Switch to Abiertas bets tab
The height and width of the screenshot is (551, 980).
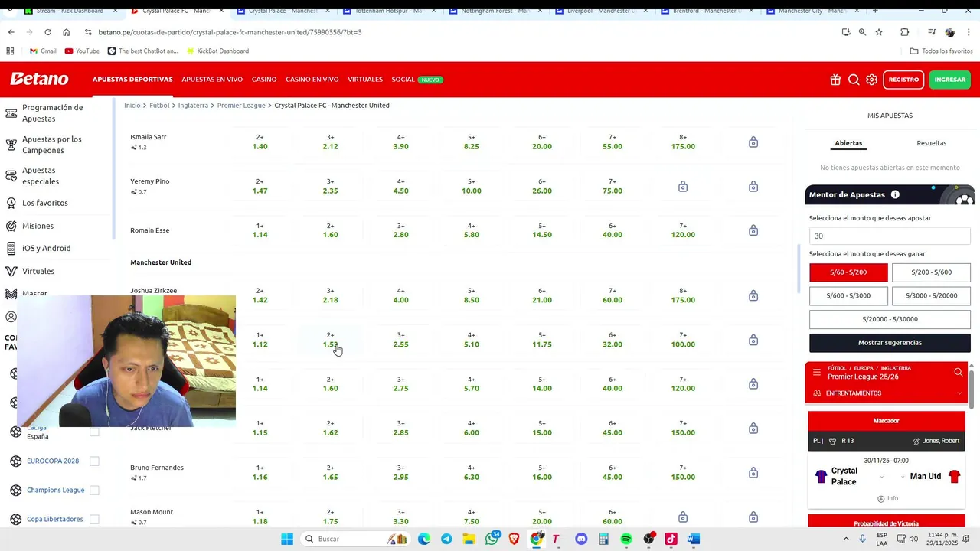848,143
